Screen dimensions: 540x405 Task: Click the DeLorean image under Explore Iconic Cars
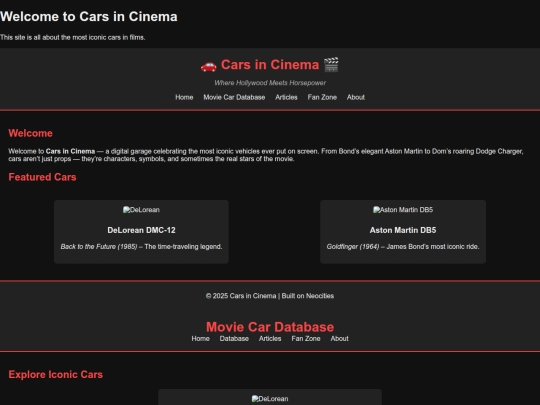270,399
